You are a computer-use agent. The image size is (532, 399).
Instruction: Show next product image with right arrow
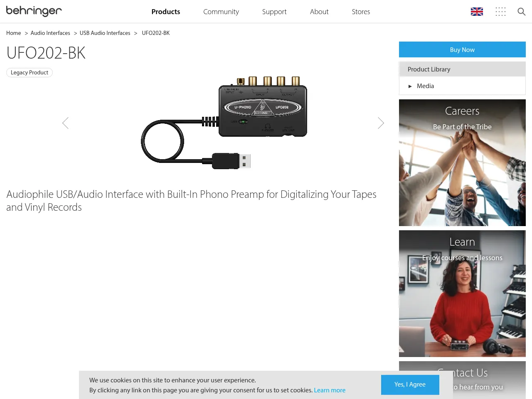click(x=381, y=123)
